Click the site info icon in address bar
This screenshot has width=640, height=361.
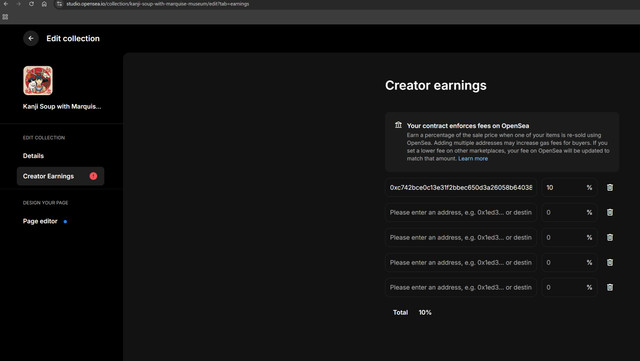click(60, 4)
